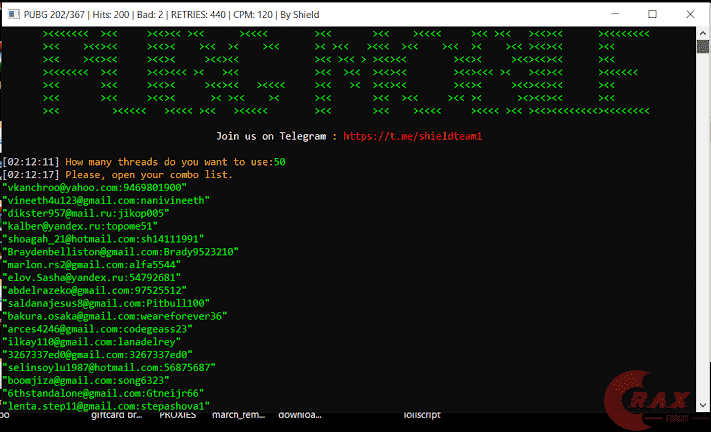Click the scrollbar down arrow
Screen dimensions: 711x432
point(703,405)
